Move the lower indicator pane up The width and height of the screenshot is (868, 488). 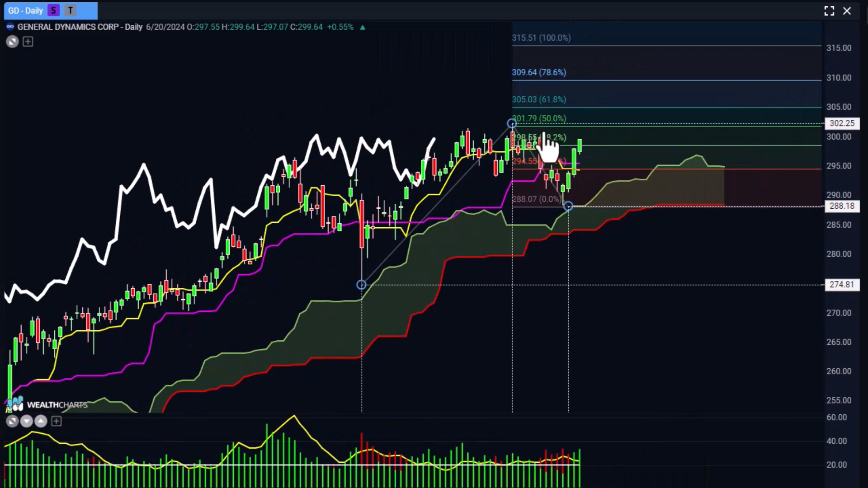41,422
